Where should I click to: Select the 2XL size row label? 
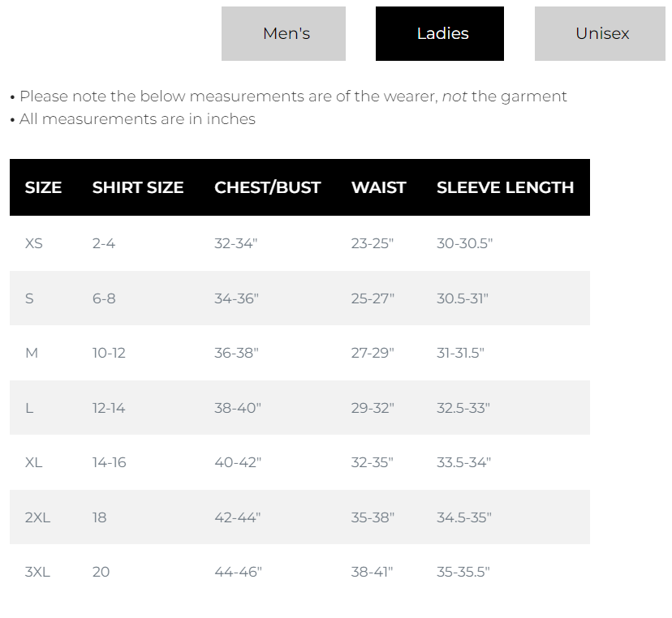[37, 517]
